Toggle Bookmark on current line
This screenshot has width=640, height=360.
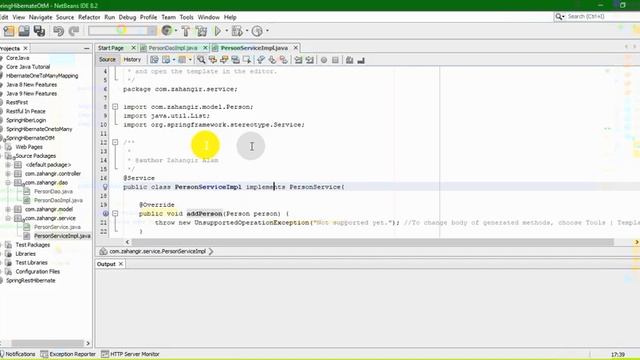click(284, 60)
